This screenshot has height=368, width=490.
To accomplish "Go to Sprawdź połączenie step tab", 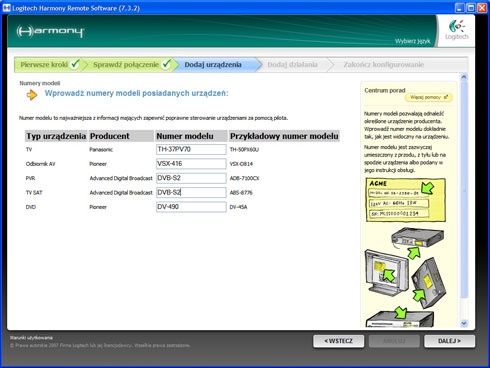I will 131,64.
